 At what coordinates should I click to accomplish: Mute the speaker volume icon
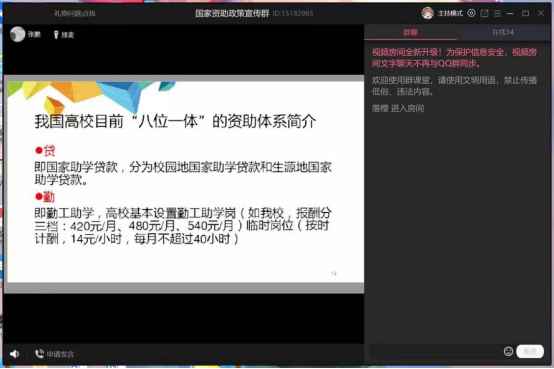pyautogui.click(x=14, y=354)
